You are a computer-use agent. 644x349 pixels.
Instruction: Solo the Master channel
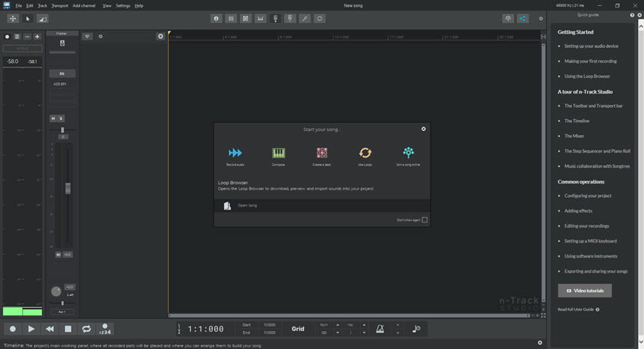[61, 118]
